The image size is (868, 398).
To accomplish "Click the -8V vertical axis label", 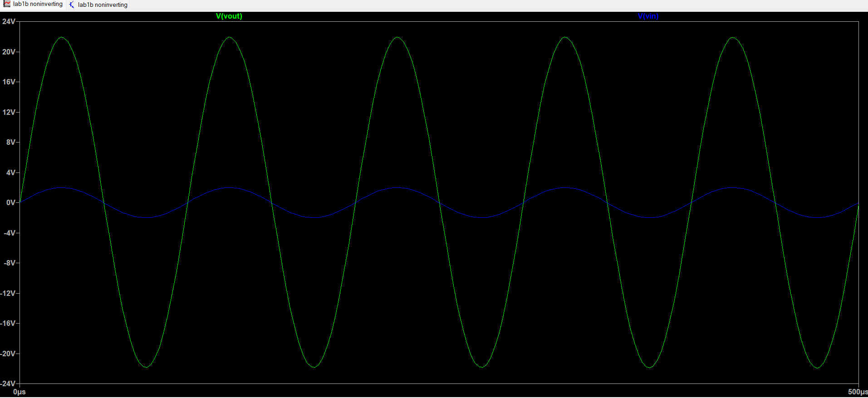I will (10, 263).
